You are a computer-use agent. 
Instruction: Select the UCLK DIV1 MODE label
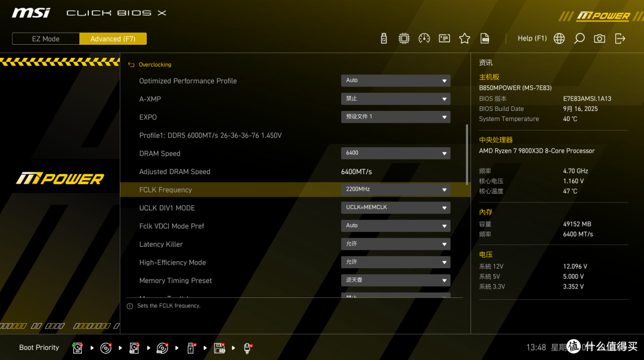click(167, 207)
